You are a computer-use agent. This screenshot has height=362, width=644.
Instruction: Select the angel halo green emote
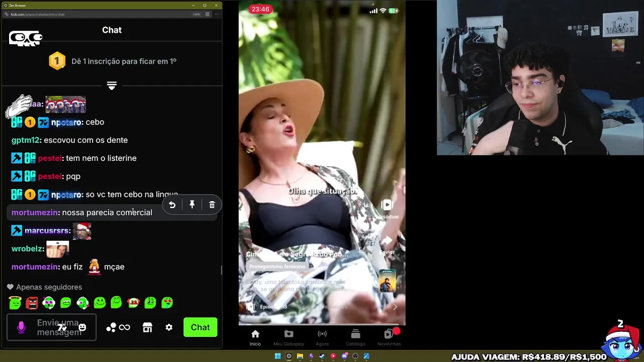(15, 302)
